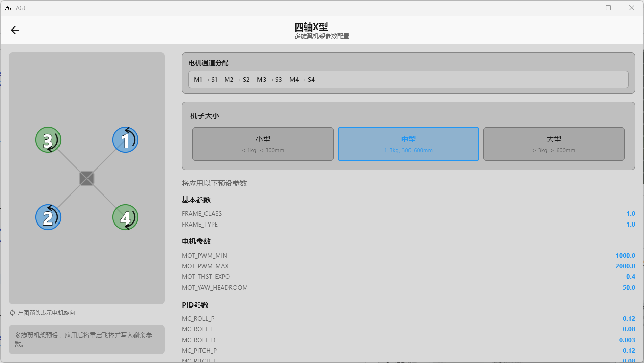Image resolution: width=644 pixels, height=363 pixels.
Task: Maximize the AGC window
Action: (608, 8)
